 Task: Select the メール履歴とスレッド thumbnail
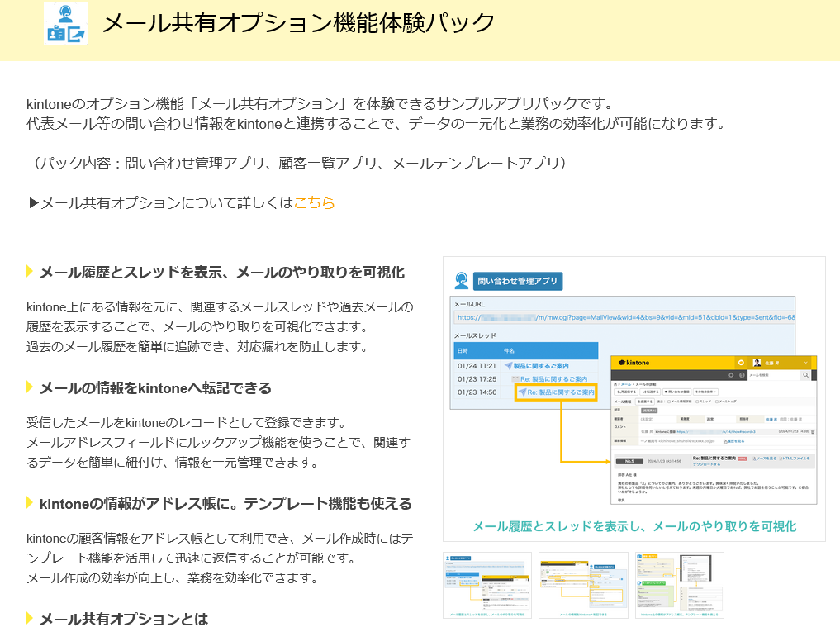[x=487, y=585]
